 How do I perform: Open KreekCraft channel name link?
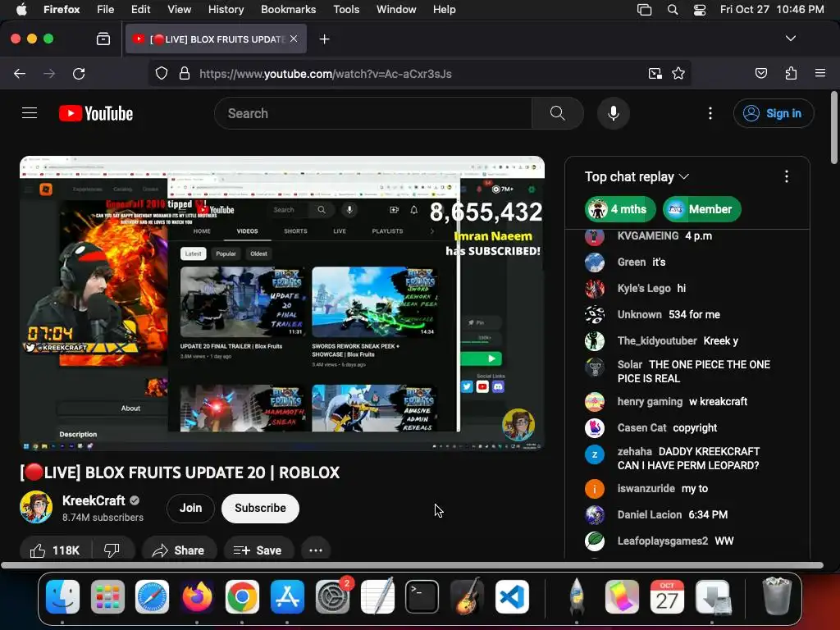94,500
